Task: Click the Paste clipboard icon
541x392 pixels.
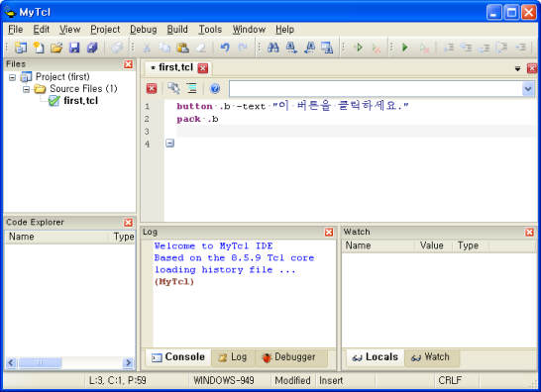Action: pyautogui.click(x=182, y=48)
